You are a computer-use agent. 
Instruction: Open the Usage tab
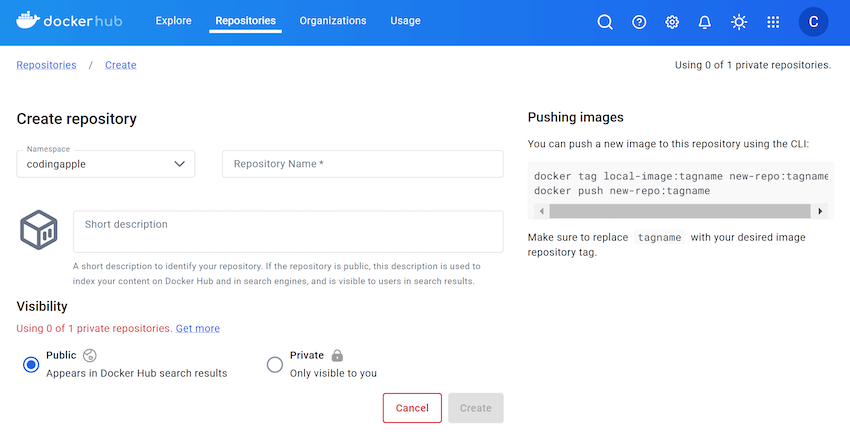pyautogui.click(x=405, y=21)
